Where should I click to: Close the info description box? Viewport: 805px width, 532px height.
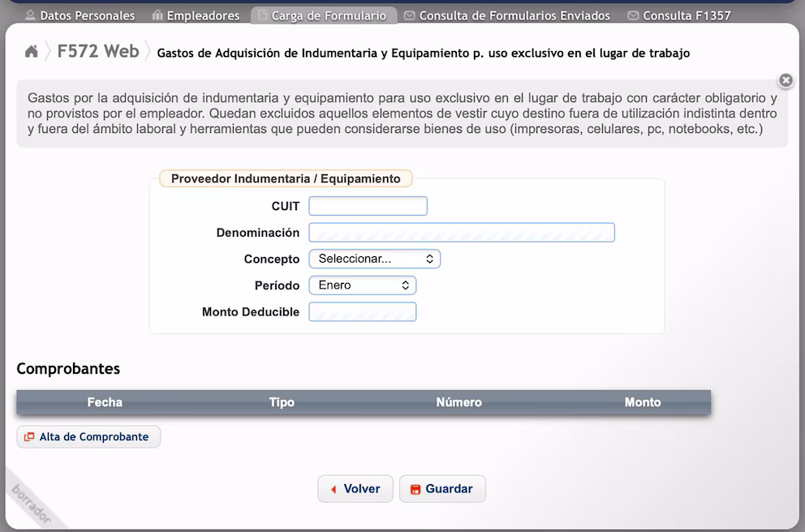[x=786, y=80]
